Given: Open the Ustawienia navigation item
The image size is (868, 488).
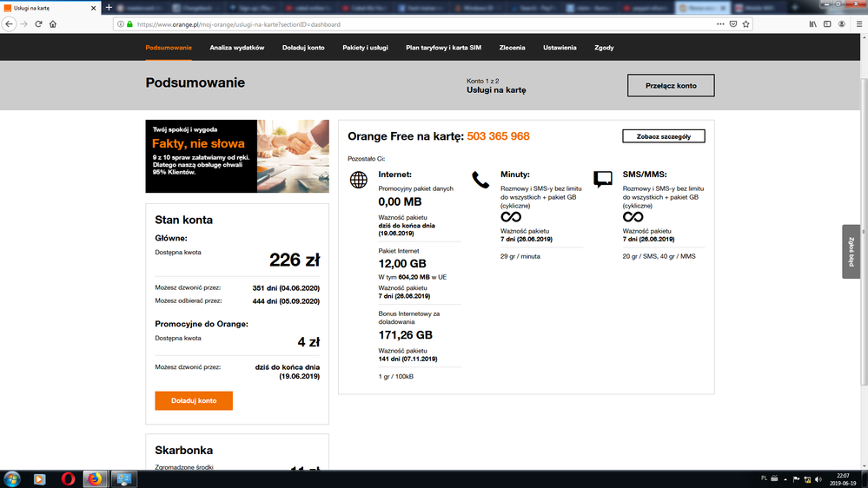Looking at the screenshot, I should [560, 48].
